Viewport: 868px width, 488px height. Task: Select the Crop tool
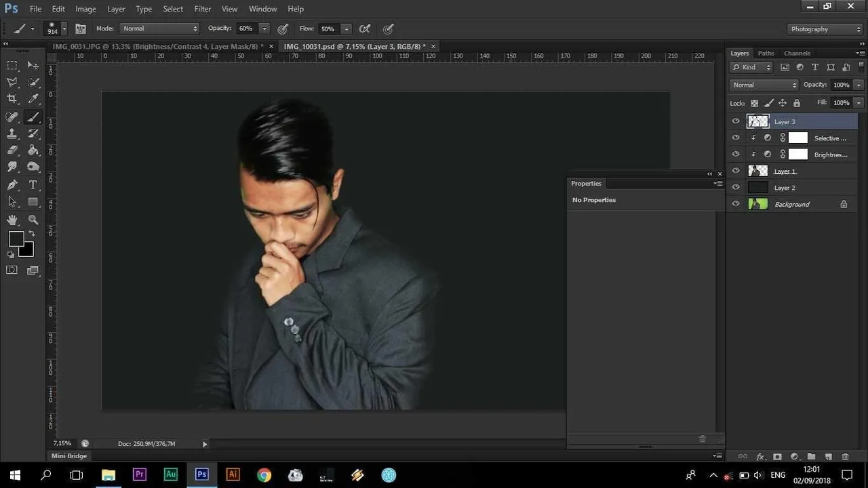[12, 99]
